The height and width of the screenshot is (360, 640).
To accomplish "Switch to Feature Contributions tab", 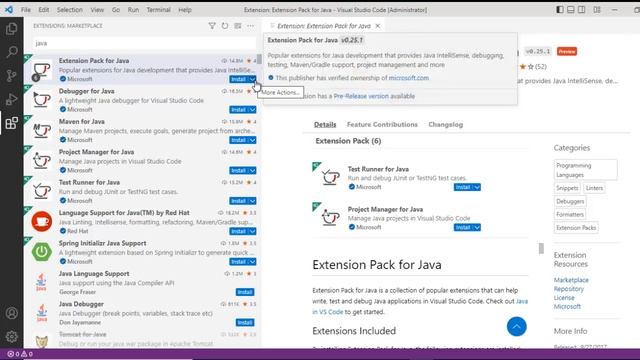I will click(382, 124).
